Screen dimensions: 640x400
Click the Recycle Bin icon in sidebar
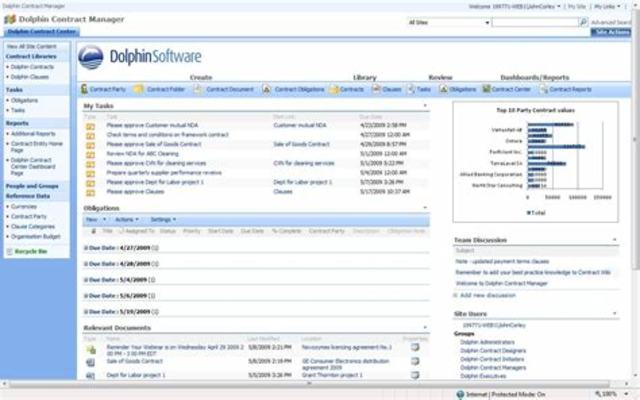pos(9,251)
